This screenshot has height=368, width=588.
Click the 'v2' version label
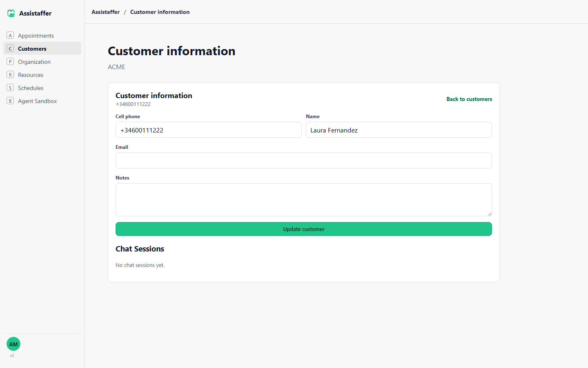(x=12, y=356)
